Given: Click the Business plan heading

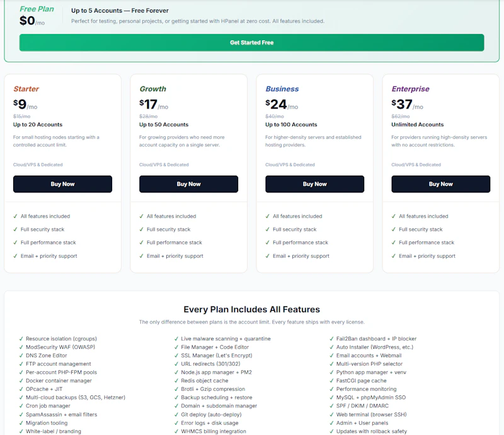Looking at the screenshot, I should click(282, 89).
